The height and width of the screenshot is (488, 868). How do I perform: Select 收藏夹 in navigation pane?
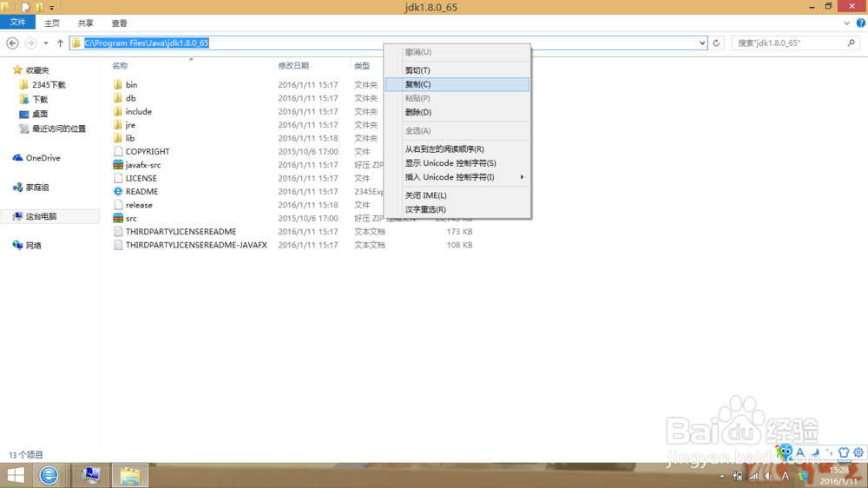[x=37, y=70]
